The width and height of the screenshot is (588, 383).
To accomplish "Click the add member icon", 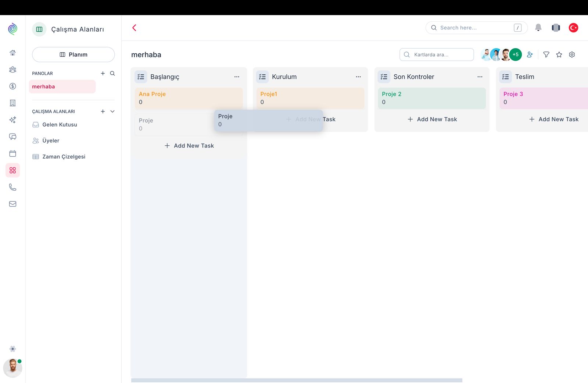I will tap(530, 54).
